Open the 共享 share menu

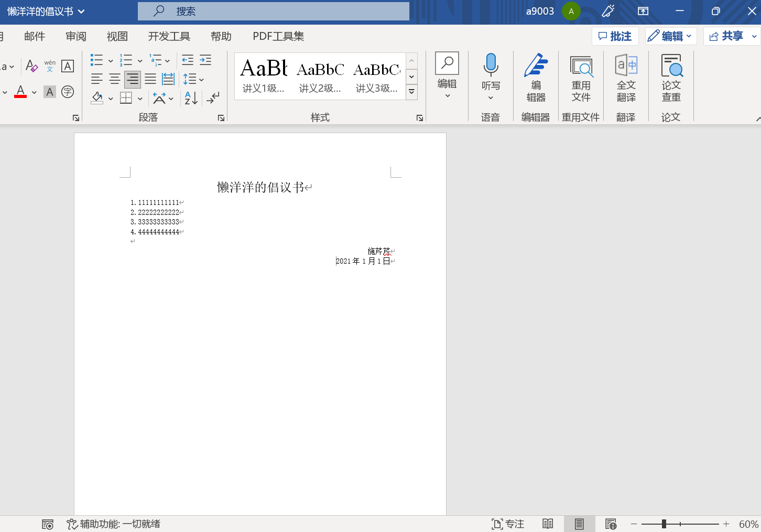(729, 36)
